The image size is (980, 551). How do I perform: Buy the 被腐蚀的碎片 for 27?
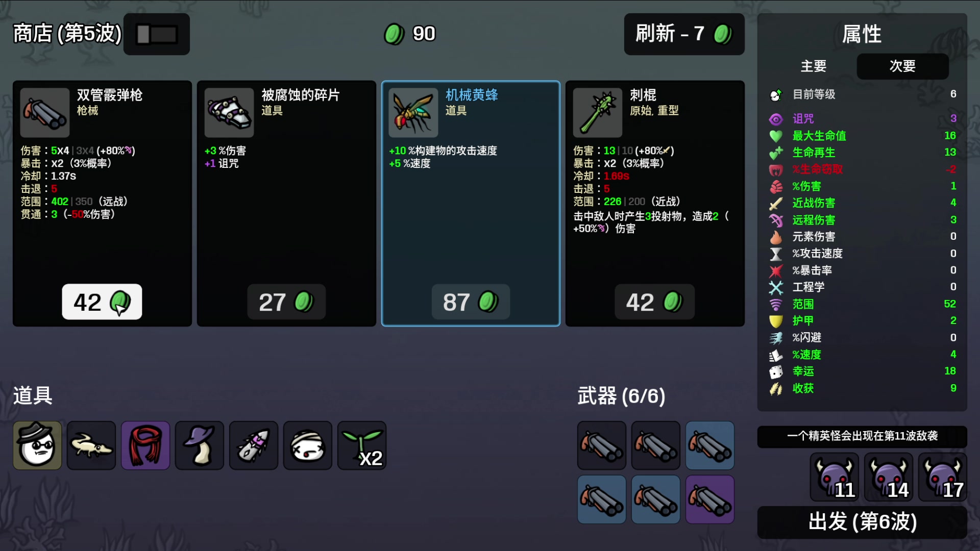[286, 302]
